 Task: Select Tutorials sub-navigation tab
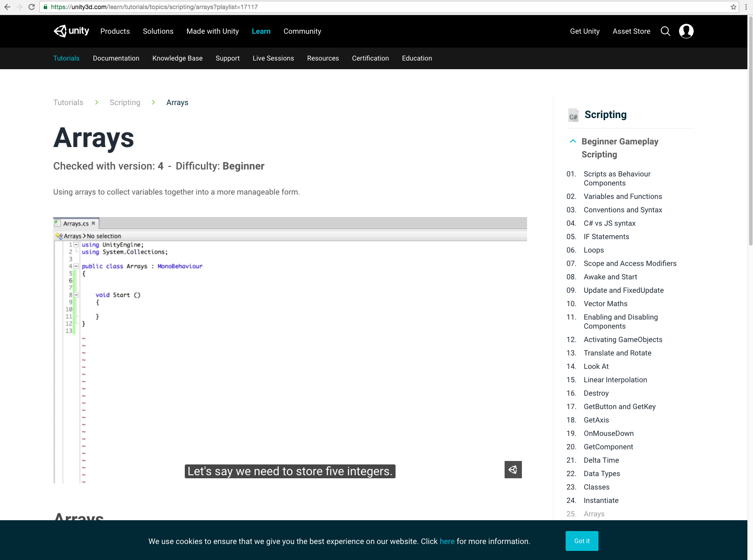pos(66,58)
